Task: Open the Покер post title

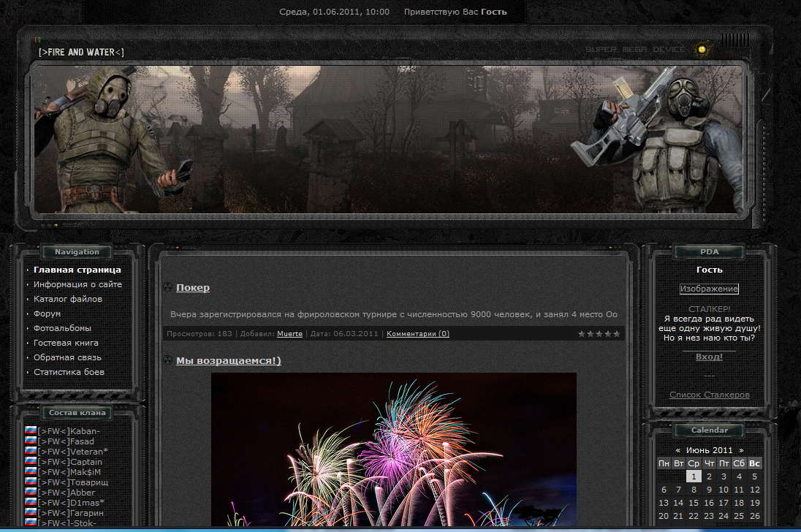Action: 193,287
